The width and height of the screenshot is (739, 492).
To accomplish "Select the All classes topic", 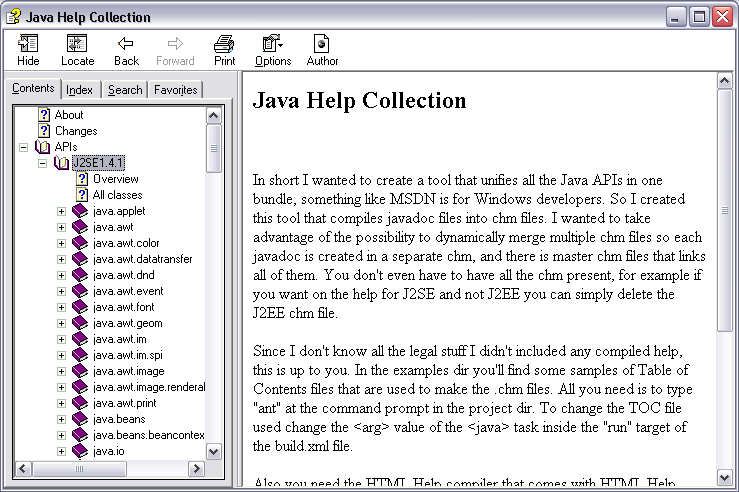I will click(x=117, y=195).
